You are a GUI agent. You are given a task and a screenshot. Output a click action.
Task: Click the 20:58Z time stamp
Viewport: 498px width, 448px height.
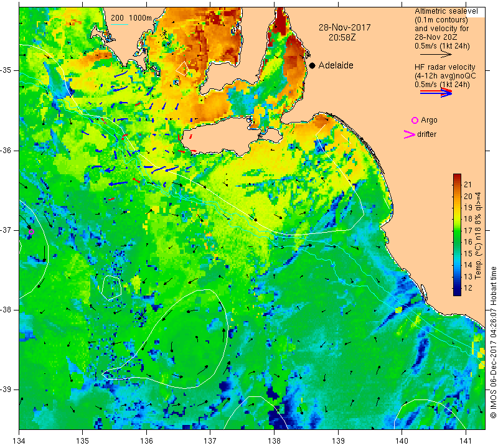coord(342,37)
